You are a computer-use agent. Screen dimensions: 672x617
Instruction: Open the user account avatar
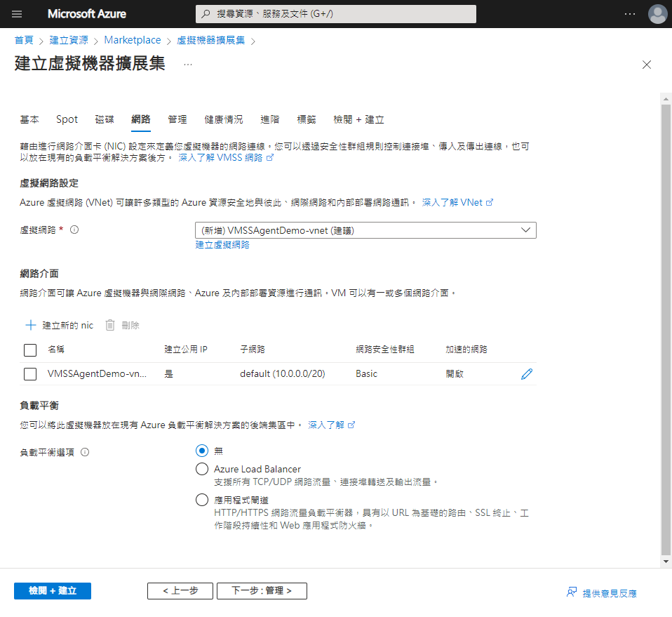[657, 14]
